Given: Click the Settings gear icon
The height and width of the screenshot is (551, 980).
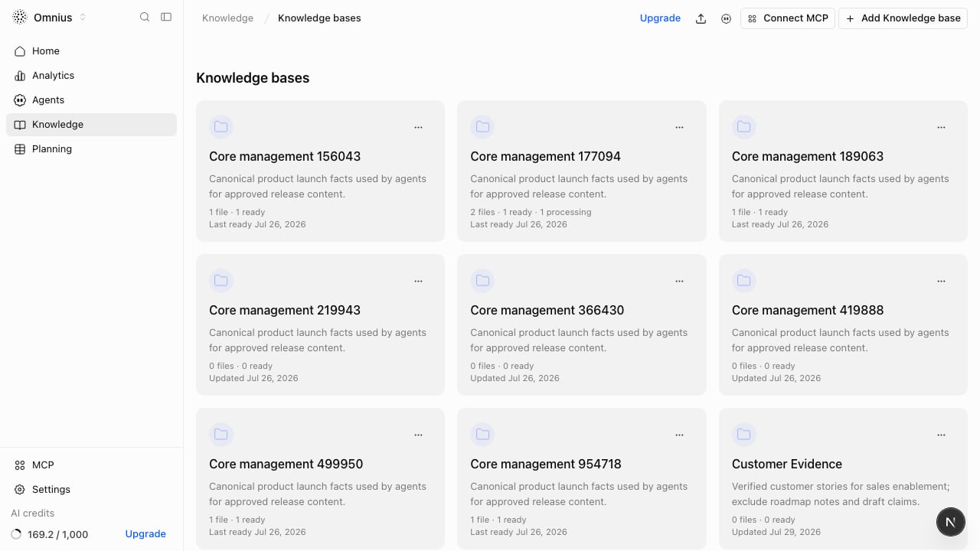Looking at the screenshot, I should [x=20, y=489].
